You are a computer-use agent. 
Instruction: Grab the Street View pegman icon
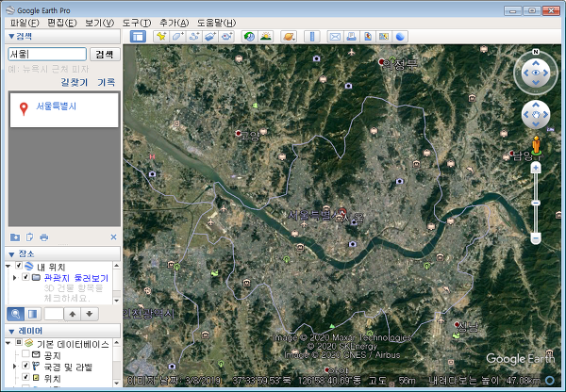(x=537, y=147)
